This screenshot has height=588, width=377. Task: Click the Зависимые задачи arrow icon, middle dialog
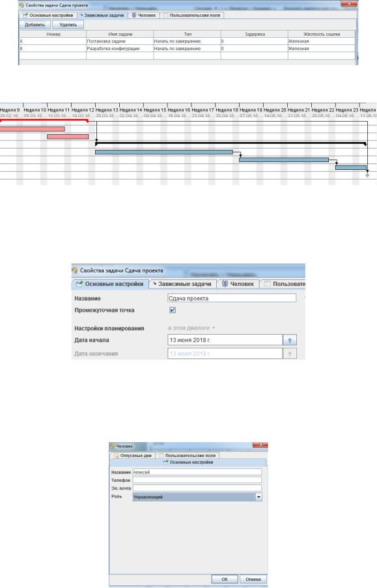(154, 284)
